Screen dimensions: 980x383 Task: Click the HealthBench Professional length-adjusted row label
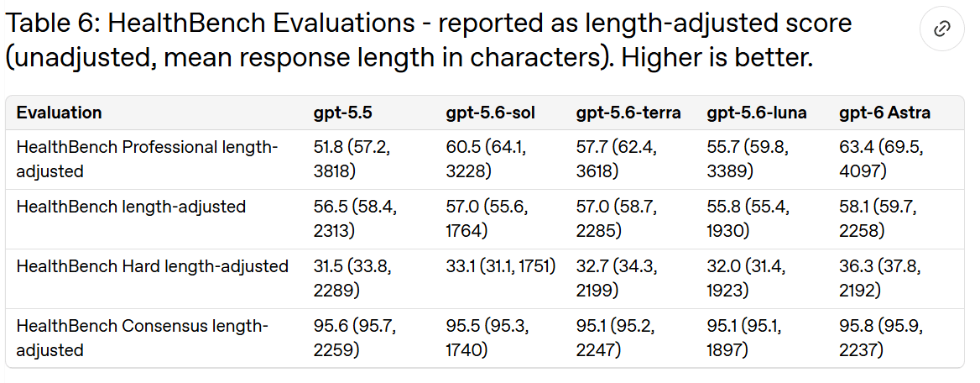point(147,159)
